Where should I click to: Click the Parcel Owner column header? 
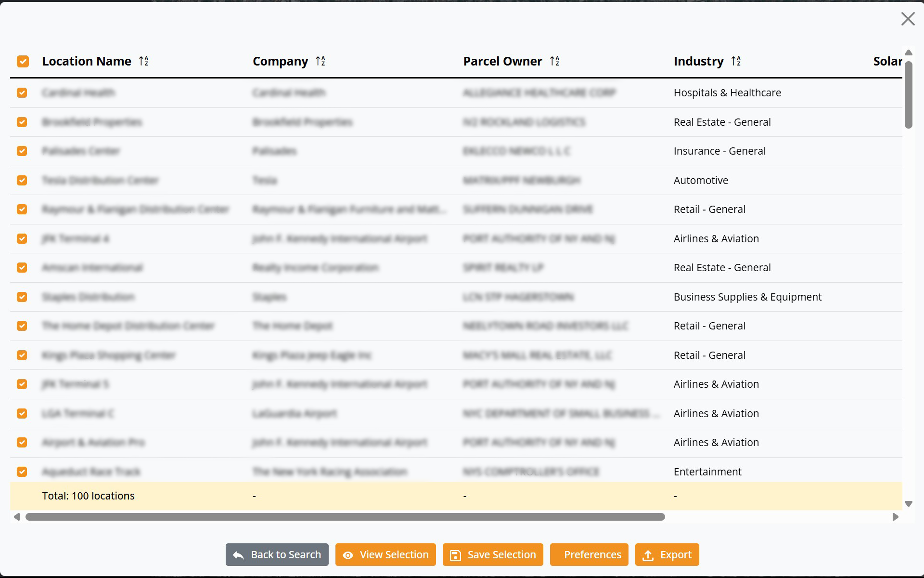pos(502,61)
